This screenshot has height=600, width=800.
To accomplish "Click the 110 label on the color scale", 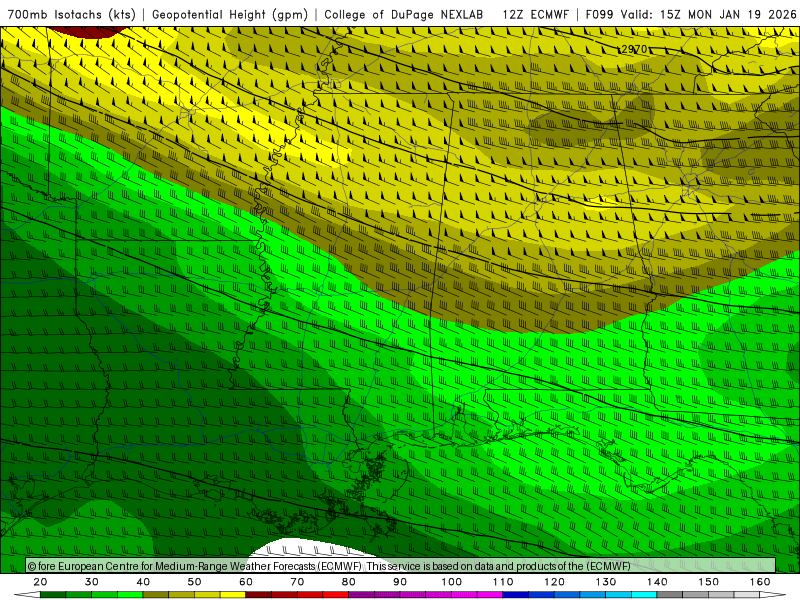I will tap(503, 582).
